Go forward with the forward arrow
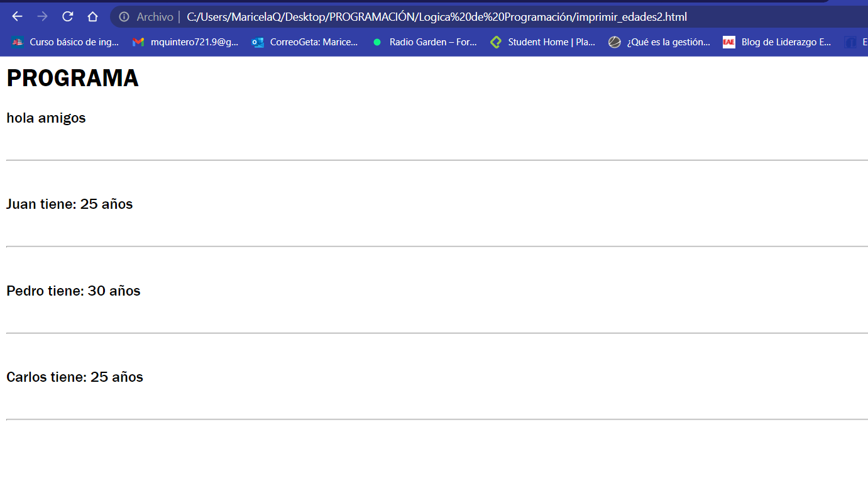Image resolution: width=868 pixels, height=478 pixels. [42, 16]
